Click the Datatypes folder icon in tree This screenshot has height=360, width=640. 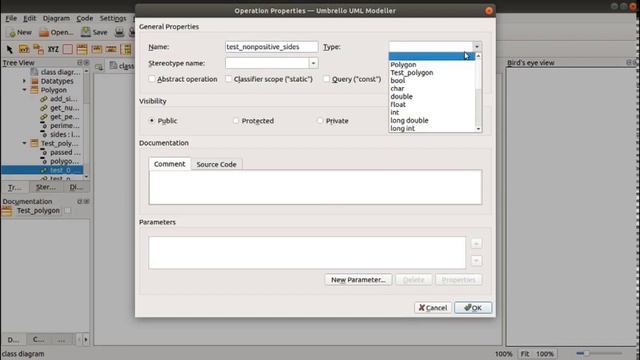35,81
